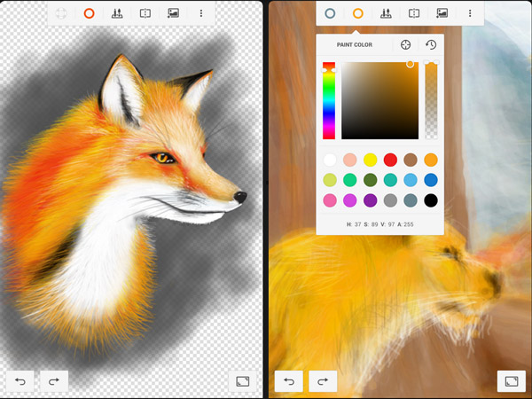Choose the dark olive green swatch
This screenshot has height=399, width=532.
click(370, 180)
